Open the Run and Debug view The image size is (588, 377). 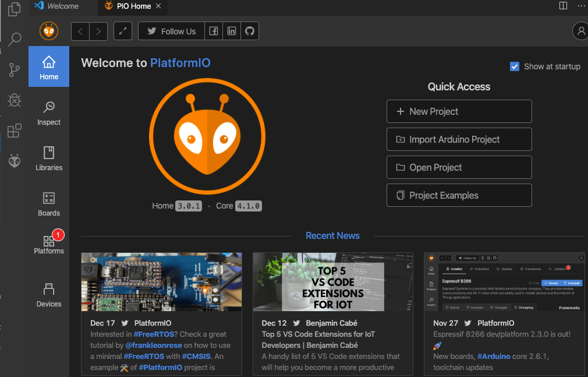point(14,100)
